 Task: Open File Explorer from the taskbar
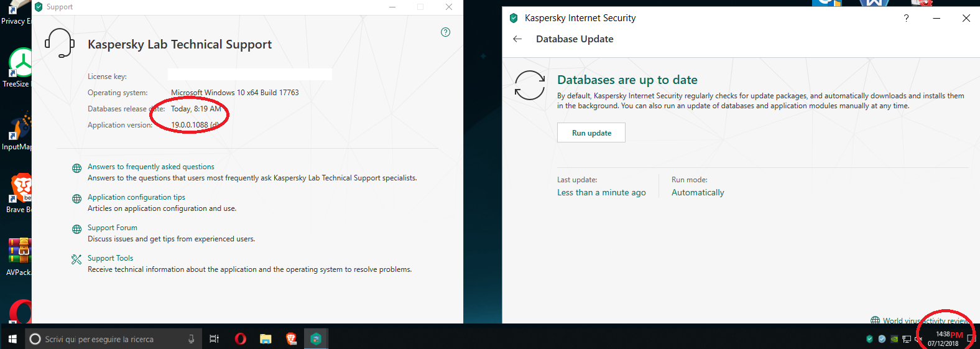point(266,339)
